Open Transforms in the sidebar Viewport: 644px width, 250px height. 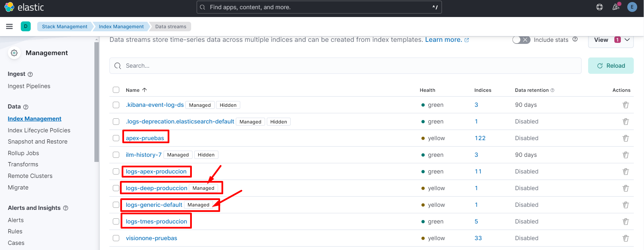coord(23,164)
